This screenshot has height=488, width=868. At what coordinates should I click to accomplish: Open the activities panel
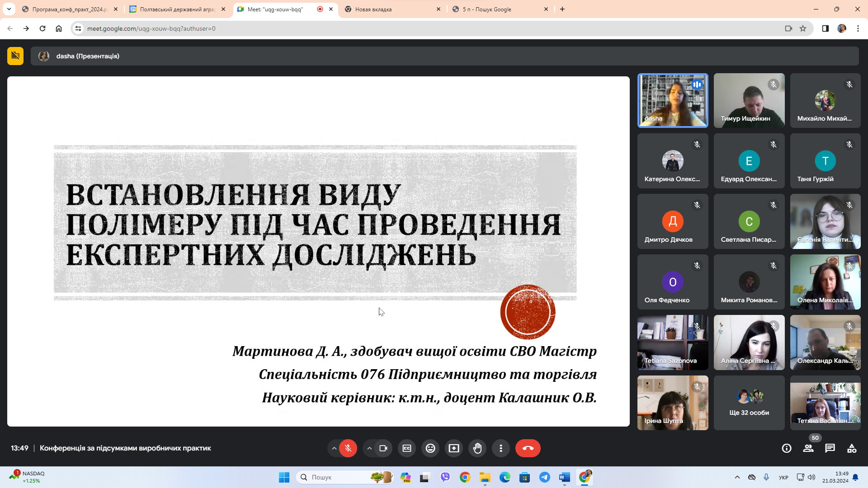point(852,448)
